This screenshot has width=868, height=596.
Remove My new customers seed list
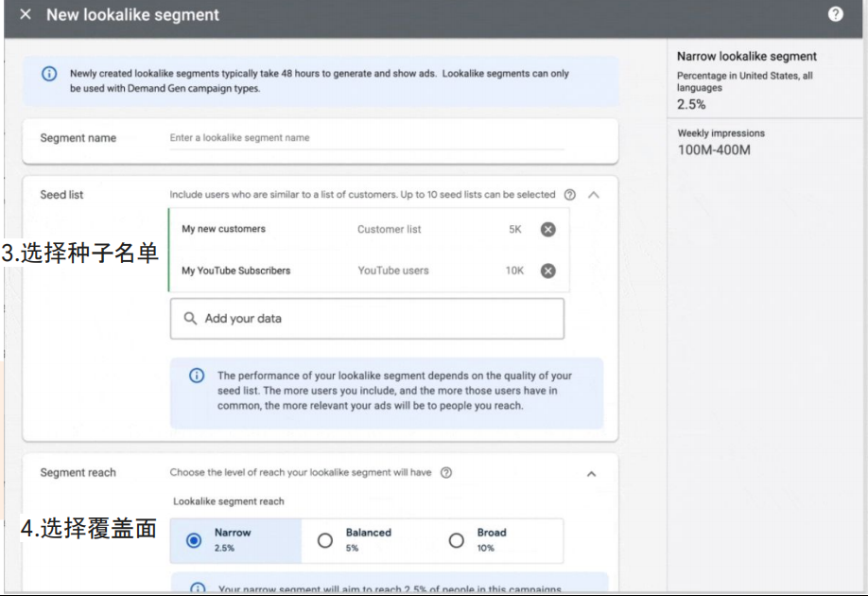(547, 229)
